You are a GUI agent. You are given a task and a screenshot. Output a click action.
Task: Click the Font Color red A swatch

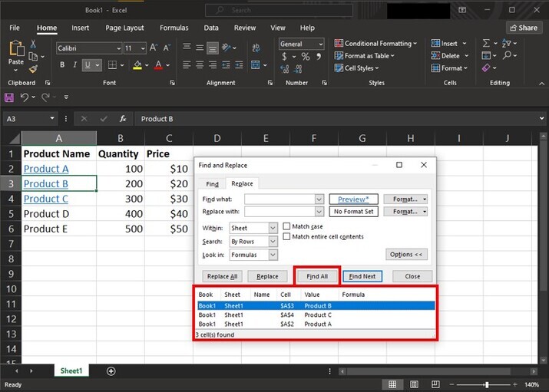pyautogui.click(x=158, y=65)
